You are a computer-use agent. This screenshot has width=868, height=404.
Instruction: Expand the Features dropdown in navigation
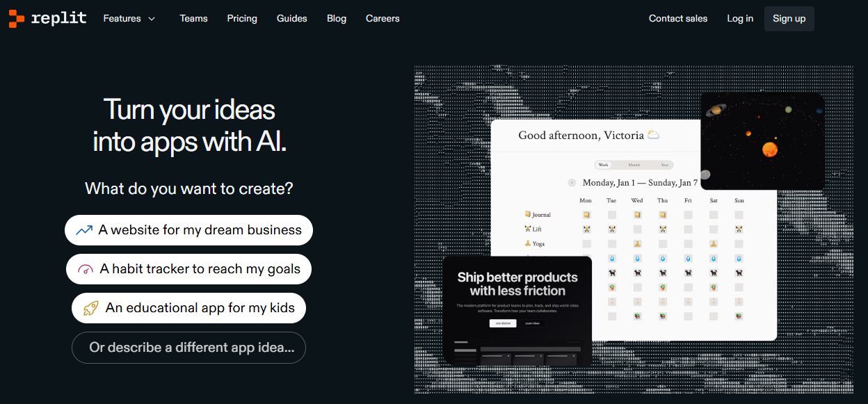(x=129, y=19)
